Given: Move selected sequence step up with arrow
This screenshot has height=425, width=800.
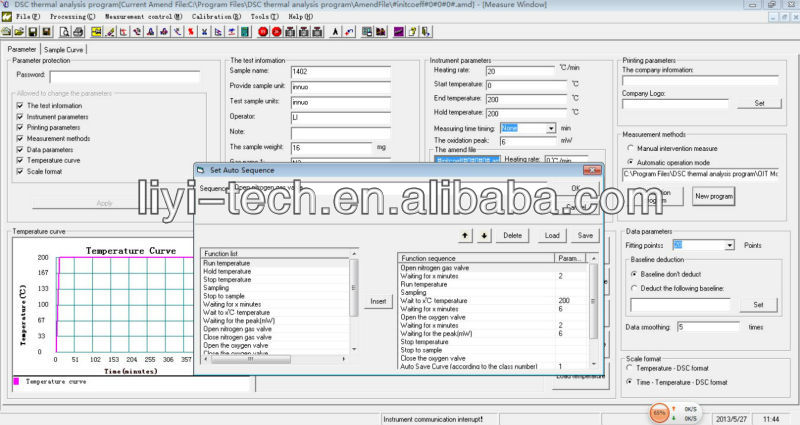Looking at the screenshot, I should (465, 235).
